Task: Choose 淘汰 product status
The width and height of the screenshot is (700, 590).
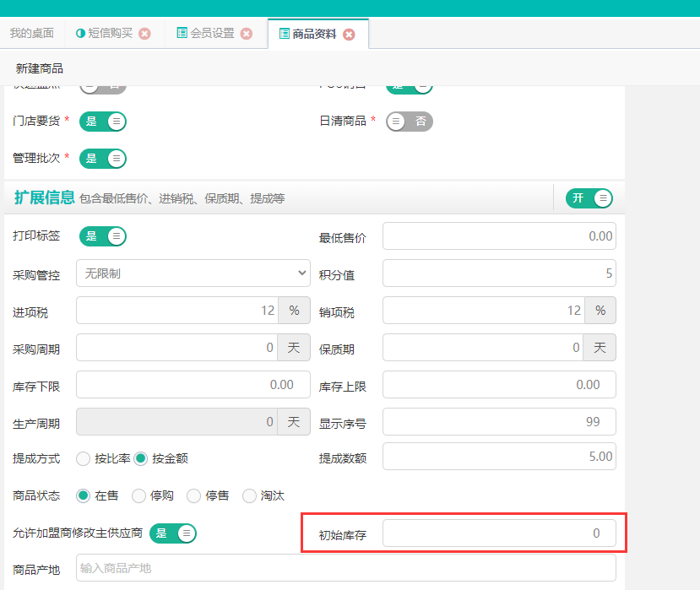Action: point(250,496)
